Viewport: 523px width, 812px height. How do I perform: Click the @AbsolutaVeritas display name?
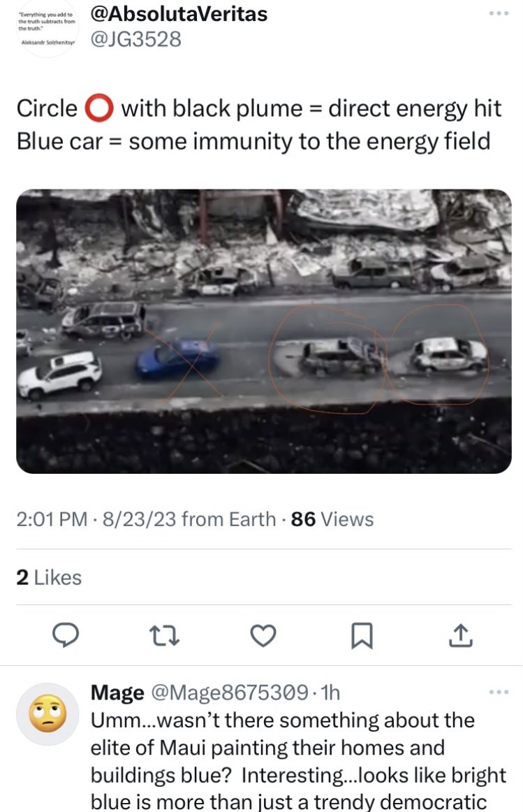coord(179,13)
